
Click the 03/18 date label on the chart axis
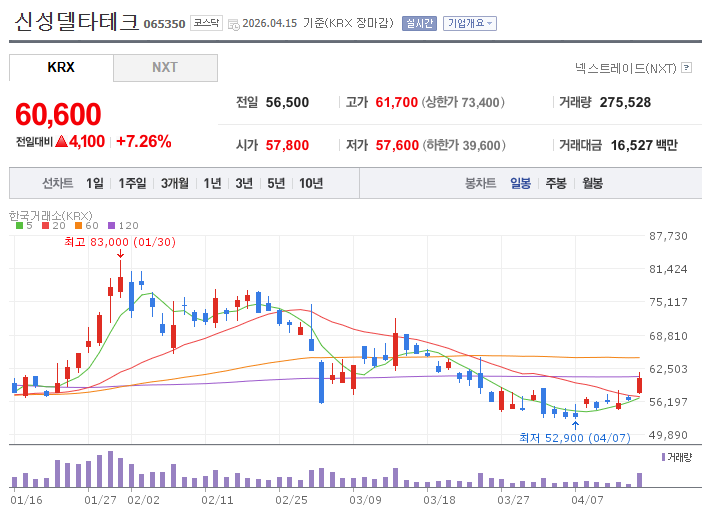click(439, 500)
